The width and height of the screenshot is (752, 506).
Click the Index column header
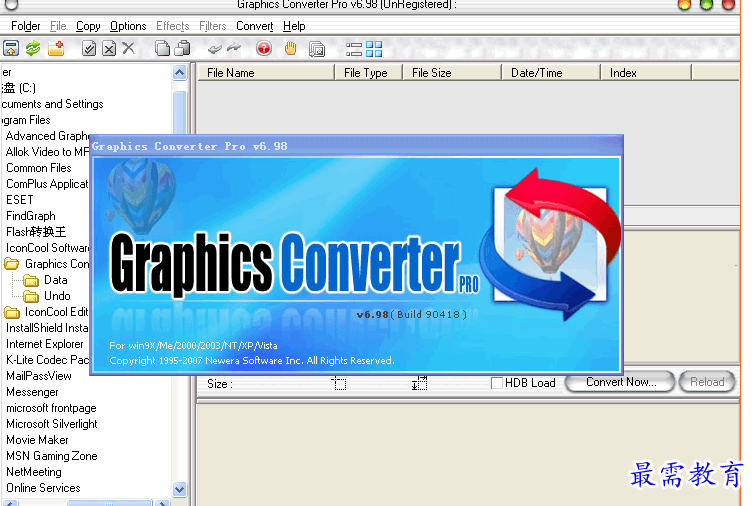[646, 73]
